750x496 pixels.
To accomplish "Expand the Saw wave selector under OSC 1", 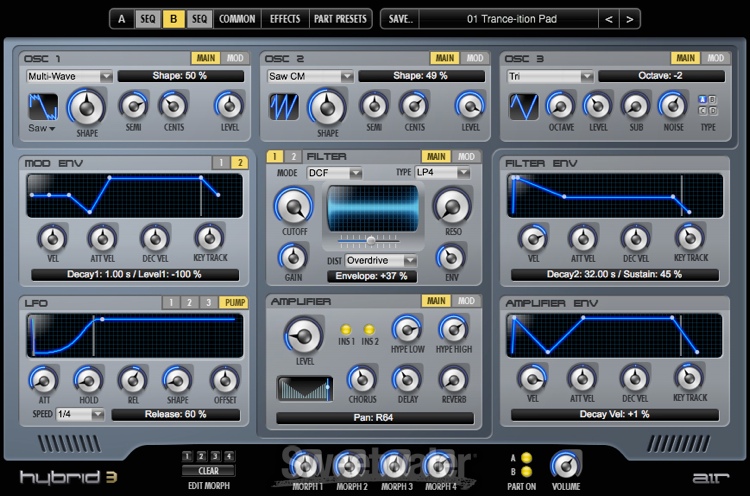I will (42, 128).
